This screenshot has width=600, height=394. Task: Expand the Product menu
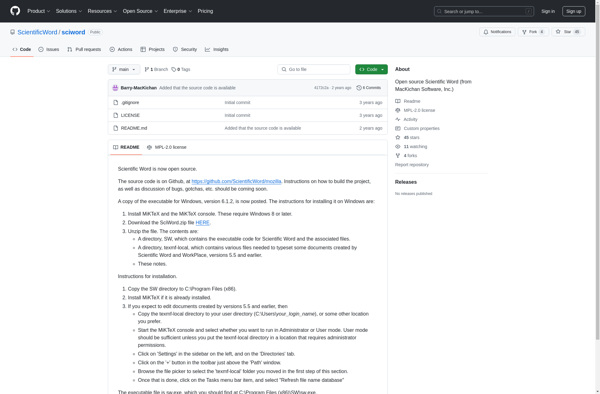pyautogui.click(x=38, y=11)
